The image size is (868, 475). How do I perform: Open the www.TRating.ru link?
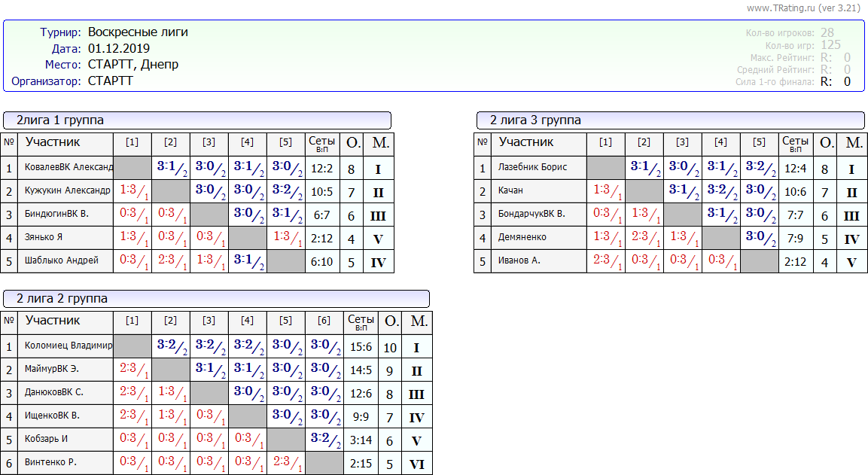[x=778, y=8]
